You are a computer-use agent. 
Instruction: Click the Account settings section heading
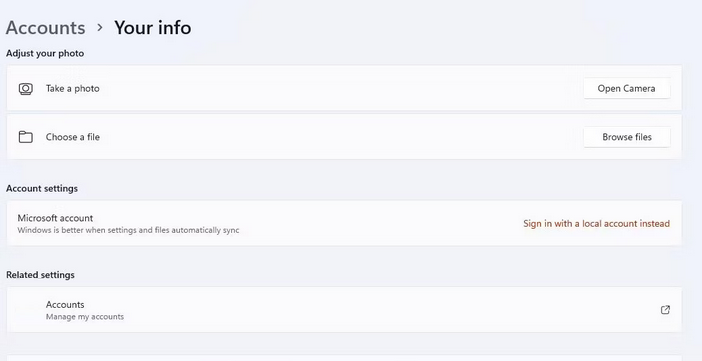coord(42,189)
